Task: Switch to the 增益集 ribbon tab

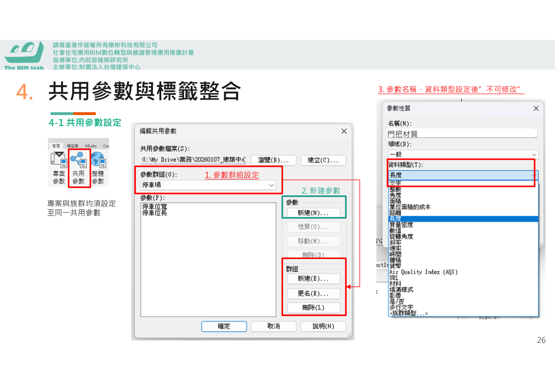Action: click(73, 146)
